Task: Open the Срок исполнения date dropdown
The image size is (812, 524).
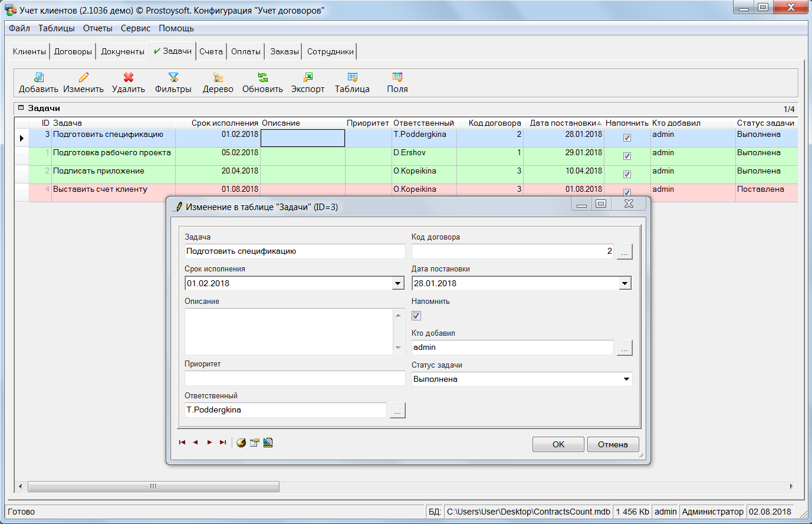Action: coord(398,284)
